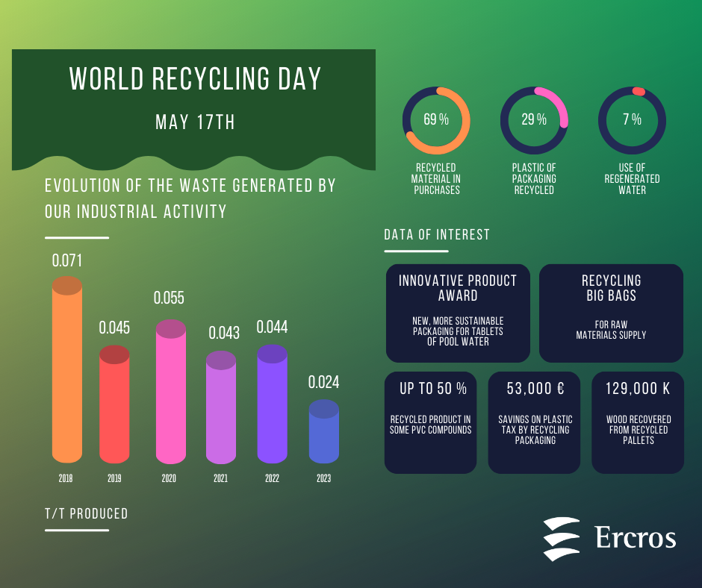702x588 pixels.
Task: Select the purple 2022 bar
Action: point(272,407)
